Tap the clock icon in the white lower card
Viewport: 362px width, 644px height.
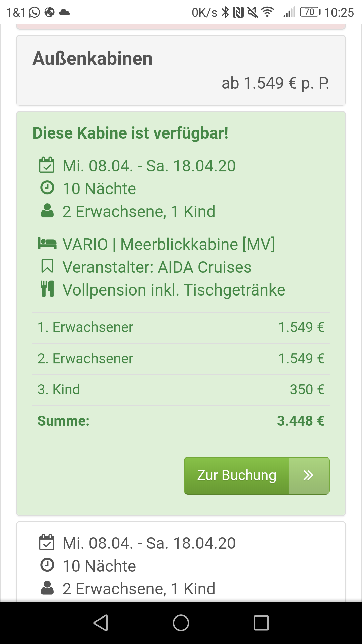pyautogui.click(x=47, y=565)
